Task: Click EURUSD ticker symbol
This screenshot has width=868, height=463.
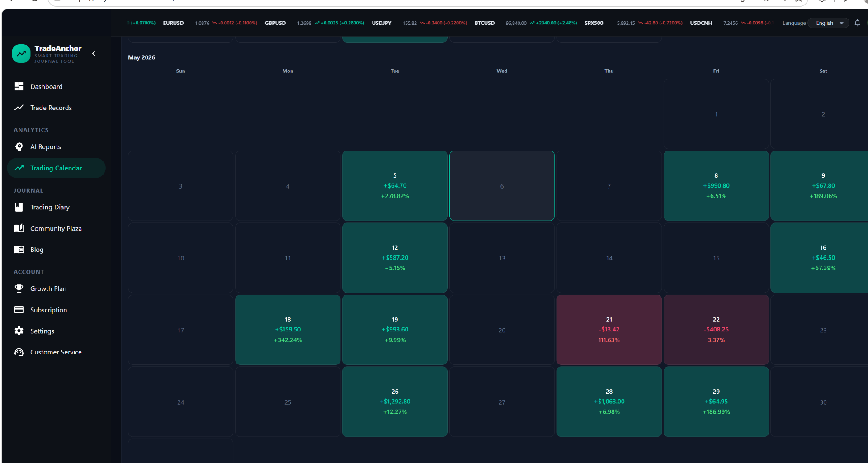Action: point(173,23)
